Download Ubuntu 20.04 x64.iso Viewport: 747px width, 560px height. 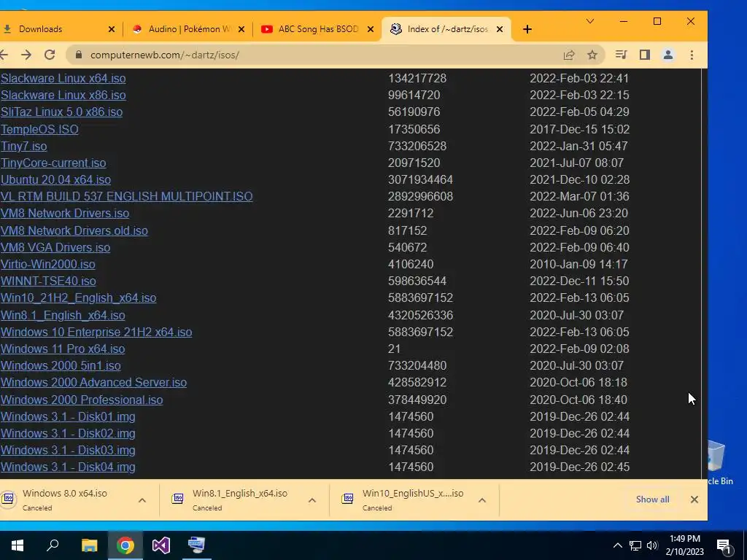[x=55, y=179]
